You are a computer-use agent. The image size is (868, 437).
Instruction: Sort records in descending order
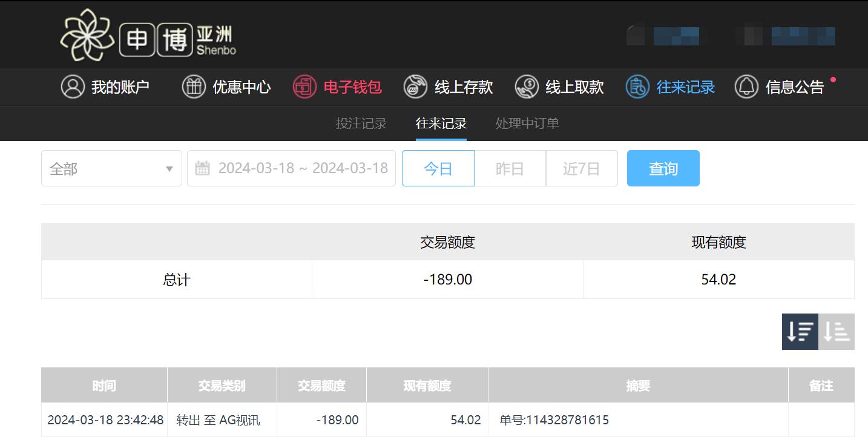[800, 332]
